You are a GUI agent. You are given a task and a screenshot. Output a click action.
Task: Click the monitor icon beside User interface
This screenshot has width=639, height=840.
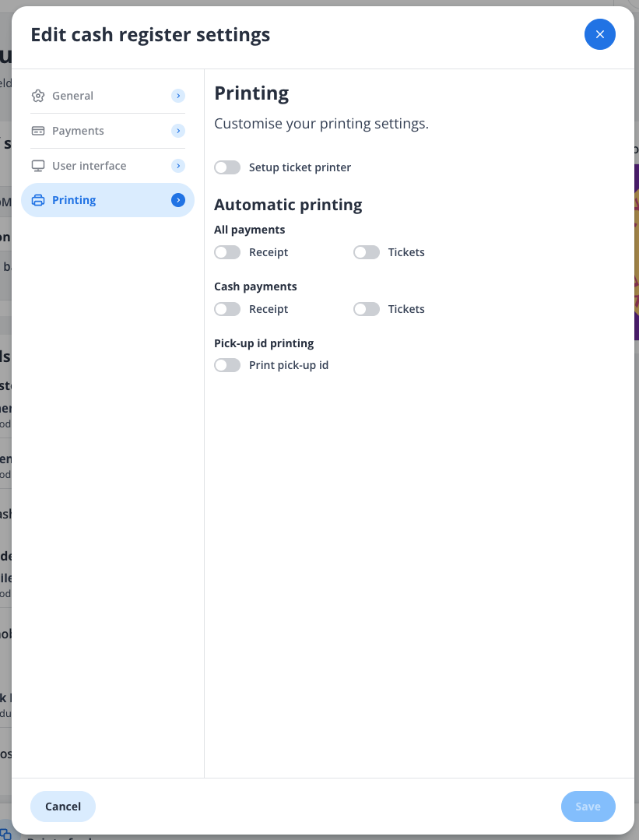tap(38, 165)
